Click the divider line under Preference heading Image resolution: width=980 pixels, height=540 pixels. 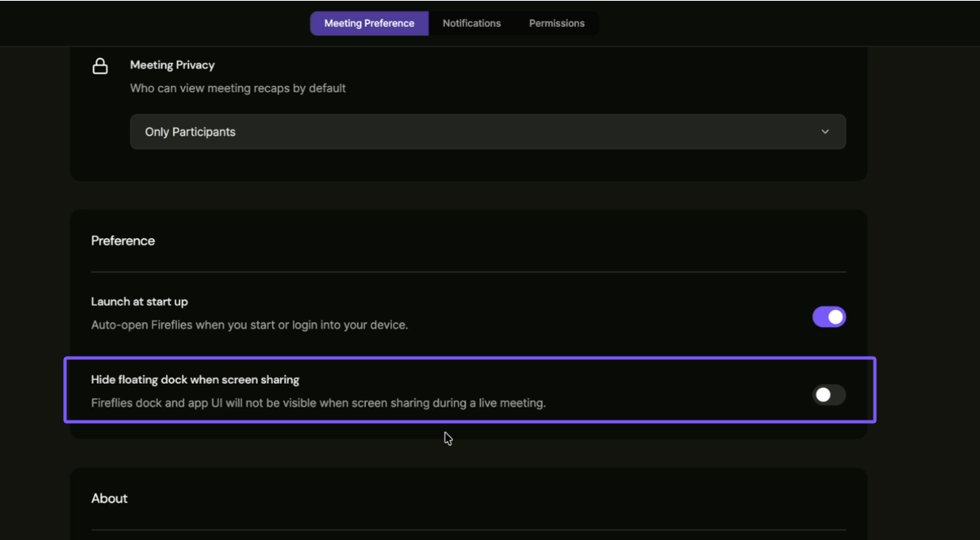coord(468,272)
